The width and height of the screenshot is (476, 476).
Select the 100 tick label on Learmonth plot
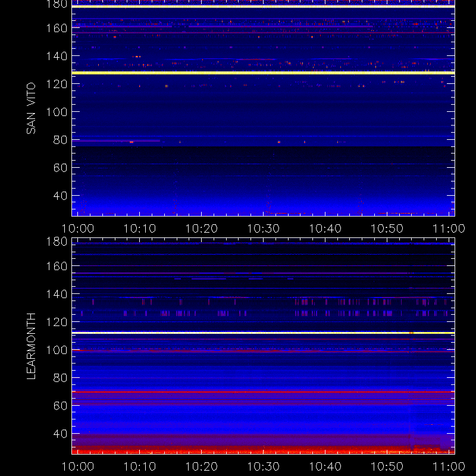[57, 350]
